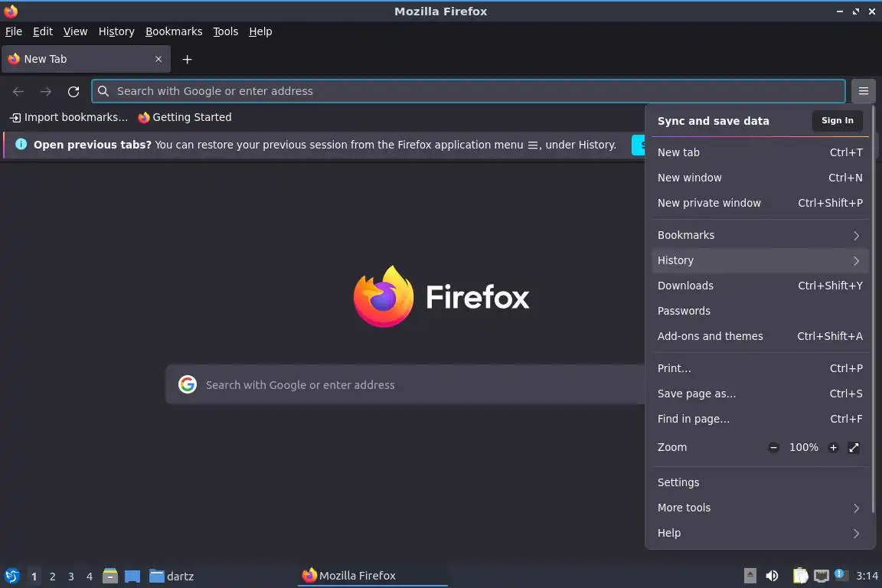The height and width of the screenshot is (588, 882).
Task: Select New private window entry
Action: pos(760,203)
